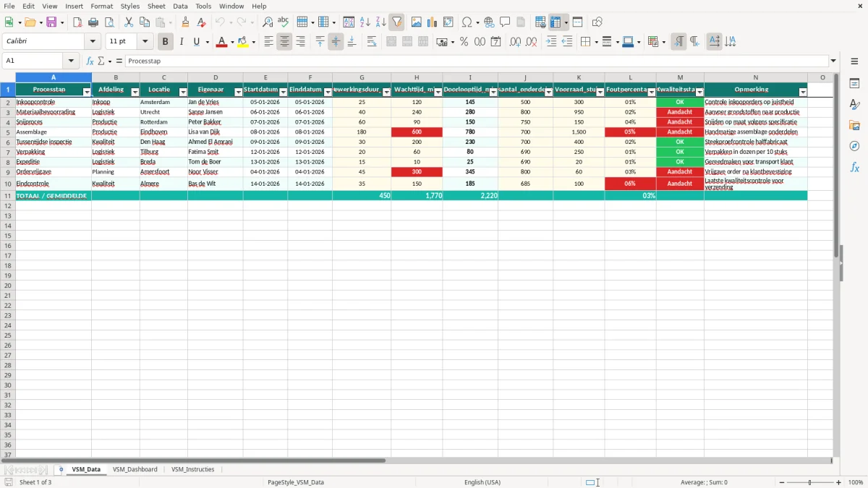Click the Copy icon

145,22
